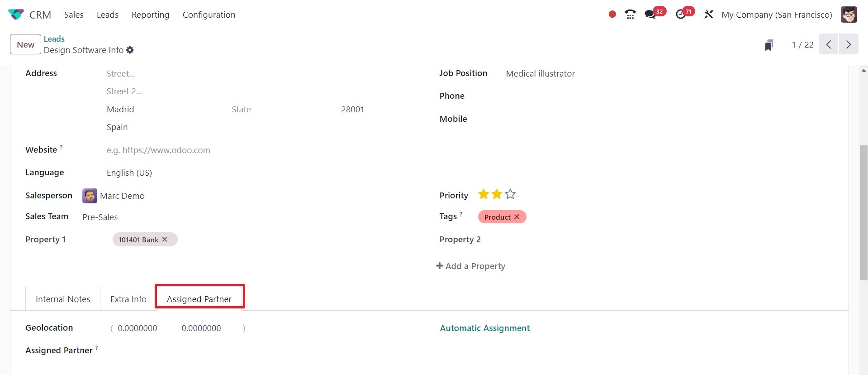Open the Configuration menu
The height and width of the screenshot is (375, 868).
pyautogui.click(x=209, y=15)
